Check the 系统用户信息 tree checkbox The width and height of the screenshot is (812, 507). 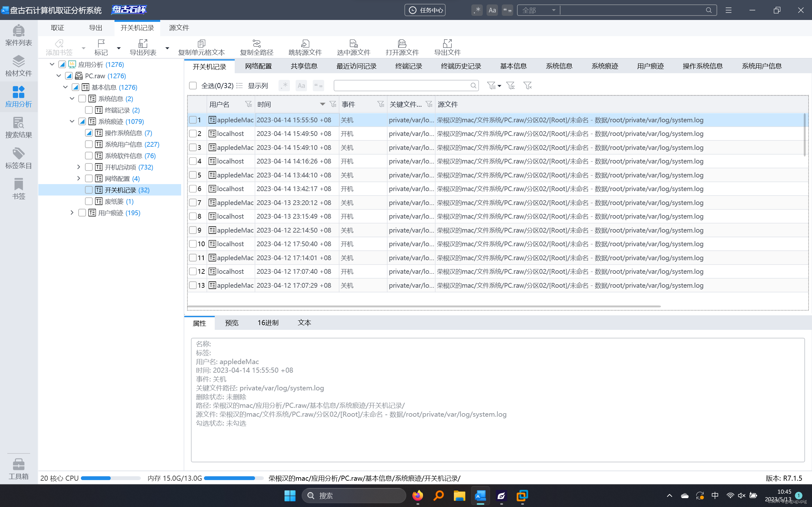pos(88,144)
